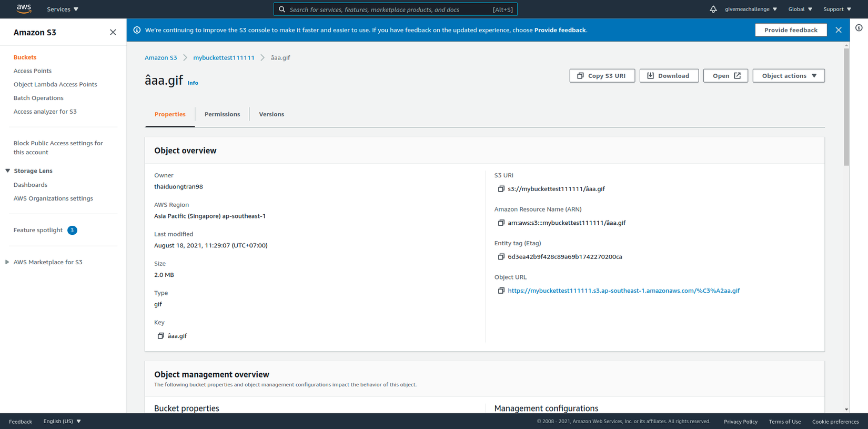Close the Amazon S3 sidebar panel
The width and height of the screenshot is (868, 429).
coord(113,32)
